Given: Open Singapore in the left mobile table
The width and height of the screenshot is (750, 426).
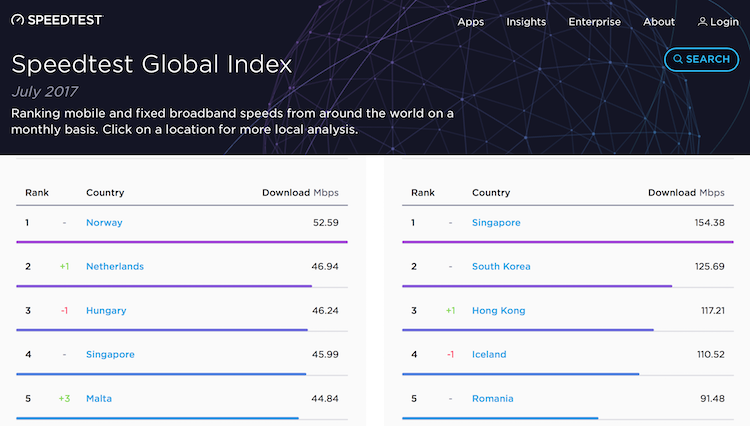Looking at the screenshot, I should tap(110, 355).
